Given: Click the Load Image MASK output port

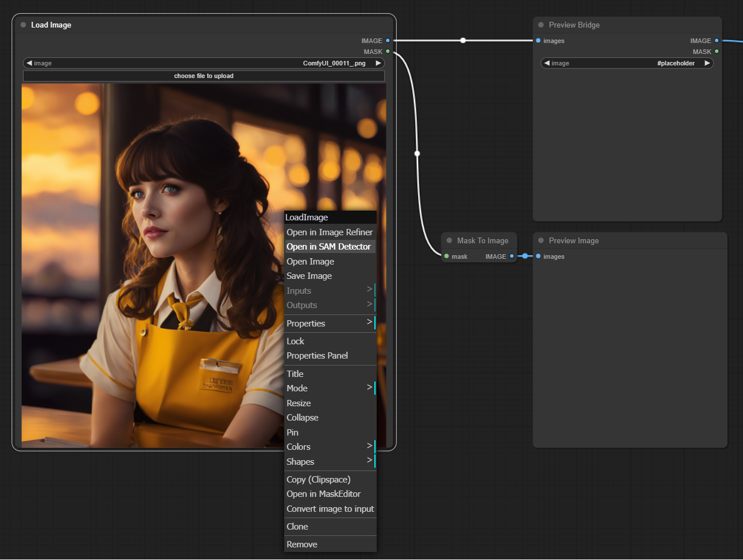Looking at the screenshot, I should tap(388, 52).
